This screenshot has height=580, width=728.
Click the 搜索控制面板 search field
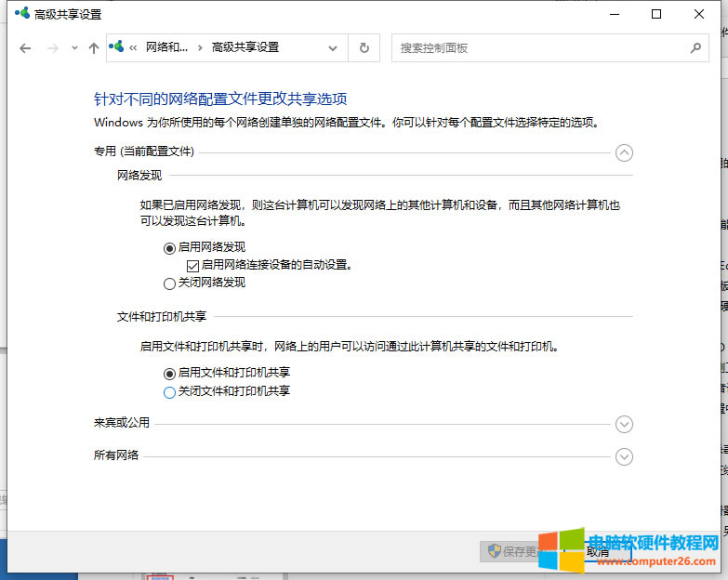click(539, 47)
